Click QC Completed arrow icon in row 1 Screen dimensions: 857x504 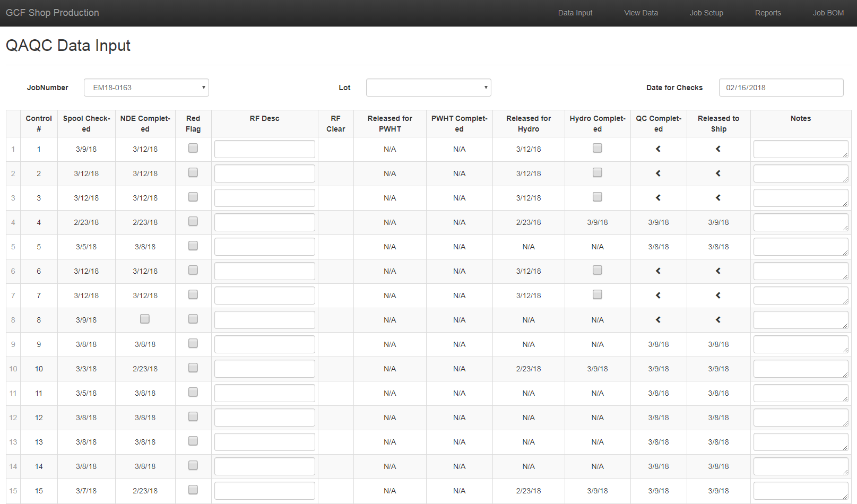pyautogui.click(x=658, y=149)
